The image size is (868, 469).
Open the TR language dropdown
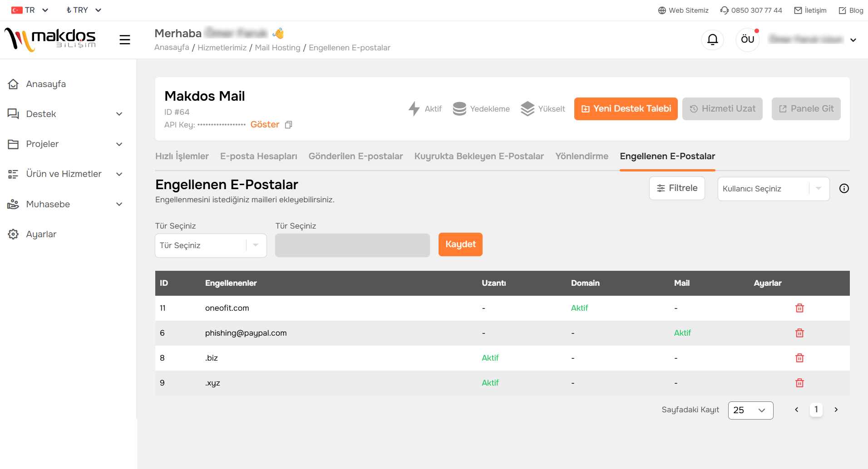point(30,10)
